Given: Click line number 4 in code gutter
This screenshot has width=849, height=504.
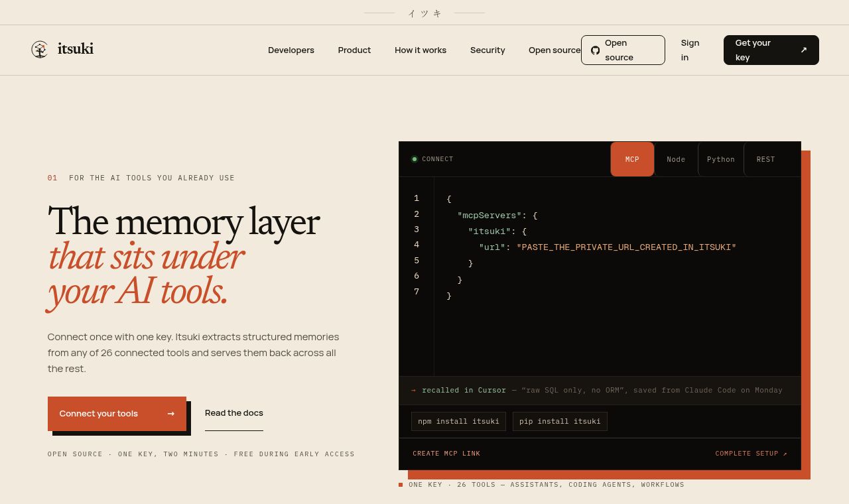Looking at the screenshot, I should click(x=417, y=245).
